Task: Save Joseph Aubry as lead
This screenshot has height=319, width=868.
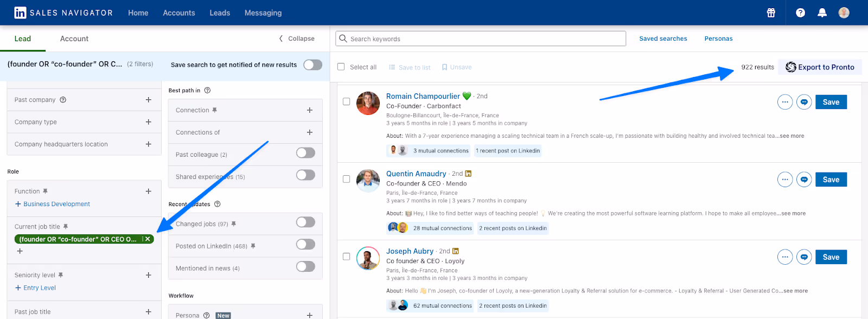Action: 831,257
